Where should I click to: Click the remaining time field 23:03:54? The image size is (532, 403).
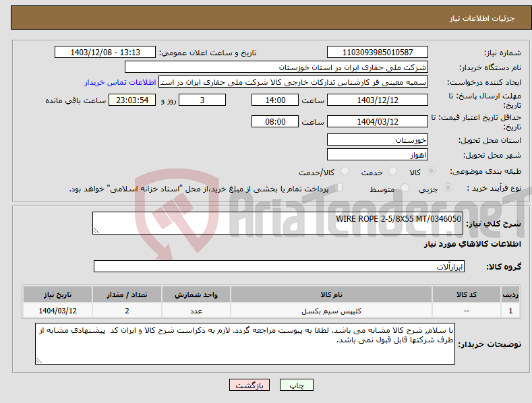pyautogui.click(x=132, y=100)
